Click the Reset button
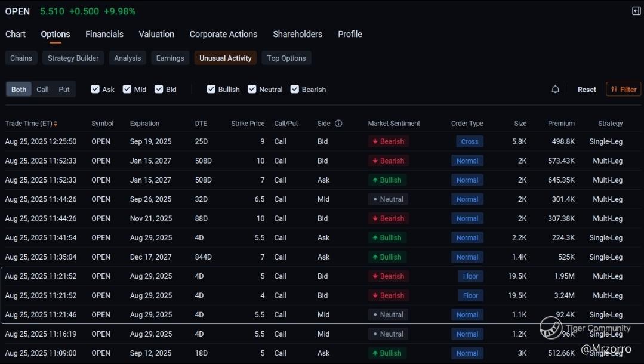 pos(587,90)
